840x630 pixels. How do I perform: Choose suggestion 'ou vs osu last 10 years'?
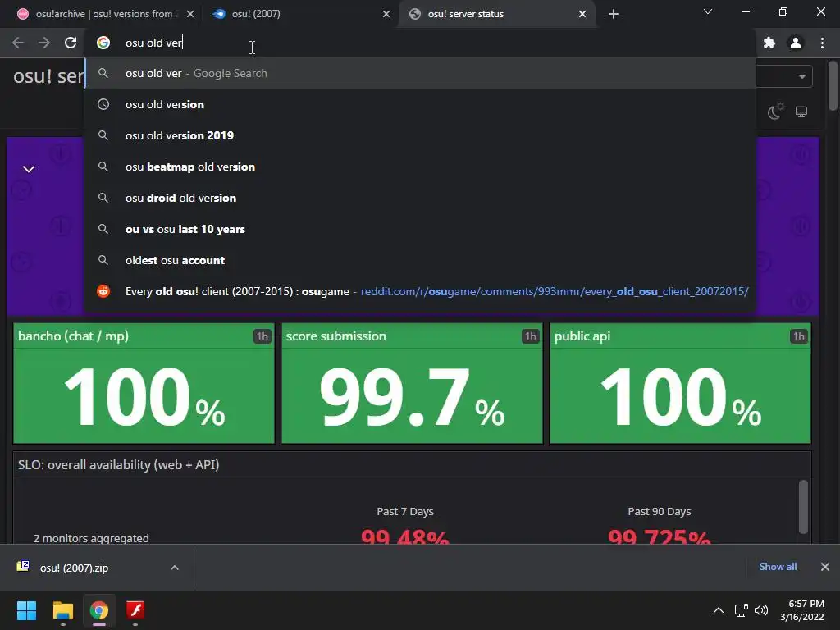point(421,229)
